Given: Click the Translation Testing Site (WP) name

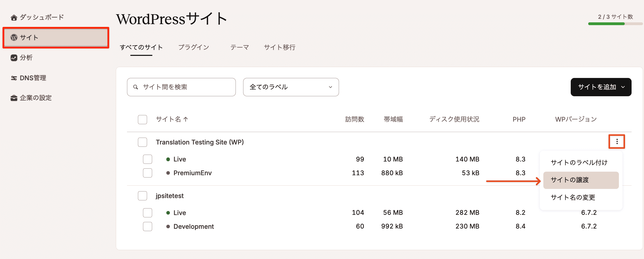Looking at the screenshot, I should 200,142.
